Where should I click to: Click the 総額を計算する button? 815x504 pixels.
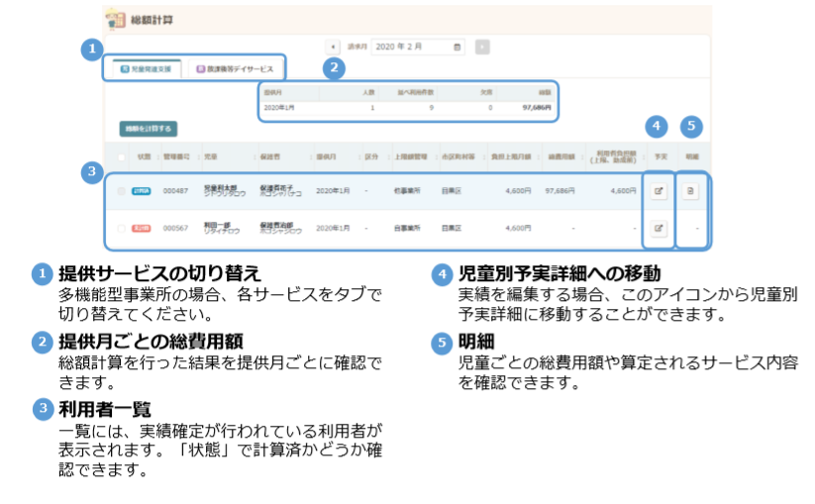[148, 129]
